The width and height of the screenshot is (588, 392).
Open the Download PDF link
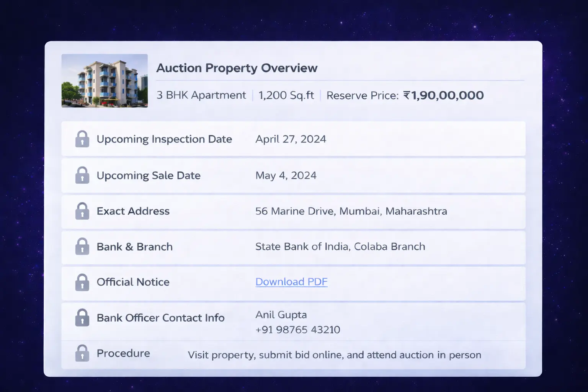[291, 282]
